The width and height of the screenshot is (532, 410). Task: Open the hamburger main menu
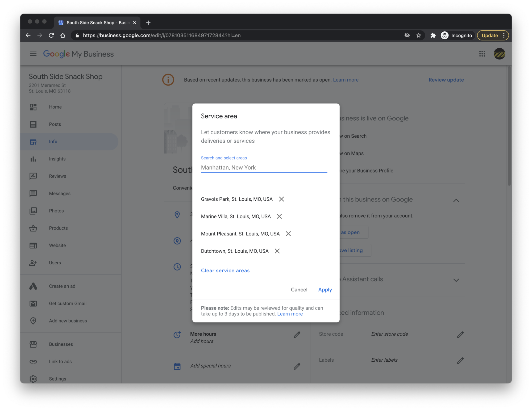tap(33, 54)
